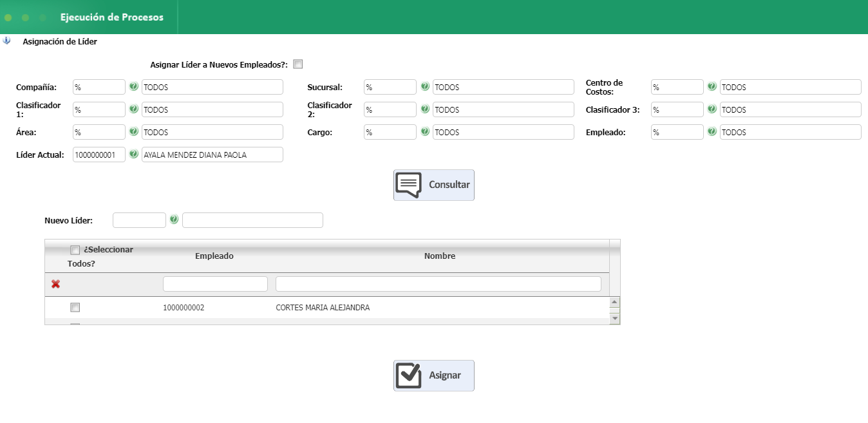This screenshot has height=423, width=868.
Task: Open help lookup icon for Líder Actual
Action: [x=133, y=154]
